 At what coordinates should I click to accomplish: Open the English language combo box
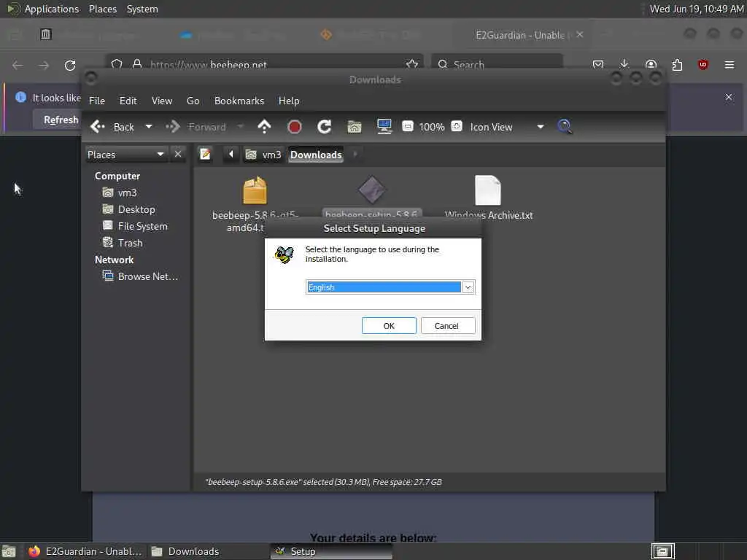390,287
